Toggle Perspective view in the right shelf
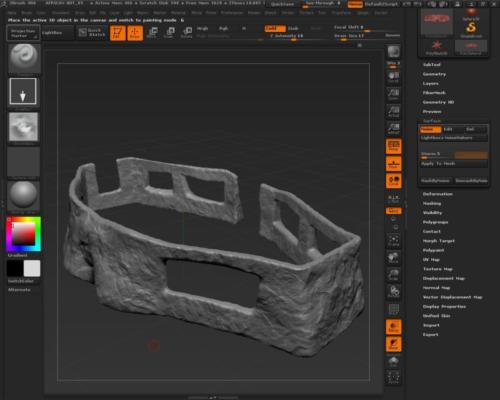Viewport: 500px width, 400px height. point(394,146)
